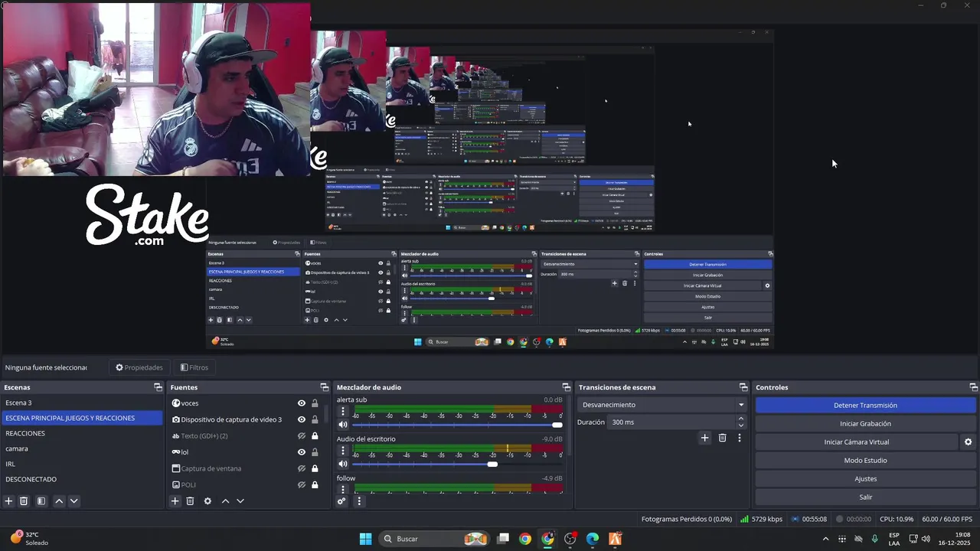
Task: Add a new source in Fuentes panel
Action: [175, 501]
